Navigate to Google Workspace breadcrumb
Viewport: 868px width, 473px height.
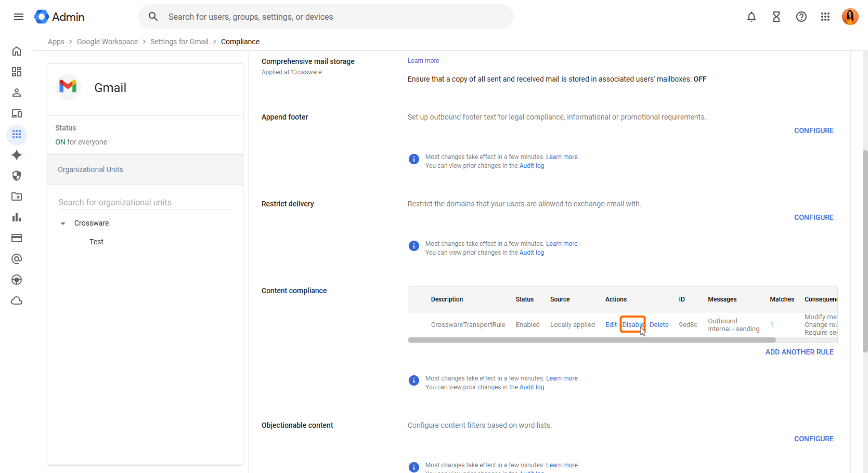pos(107,42)
